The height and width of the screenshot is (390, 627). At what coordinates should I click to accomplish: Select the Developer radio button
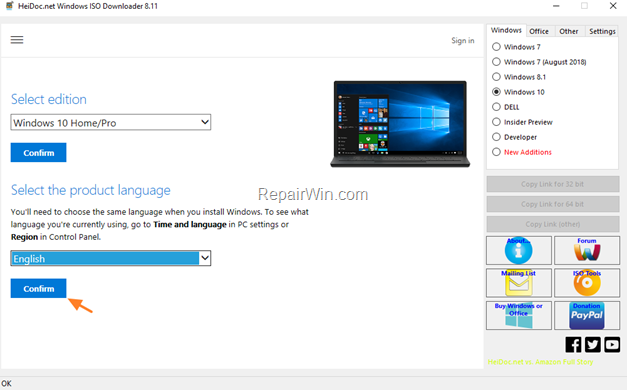[496, 137]
